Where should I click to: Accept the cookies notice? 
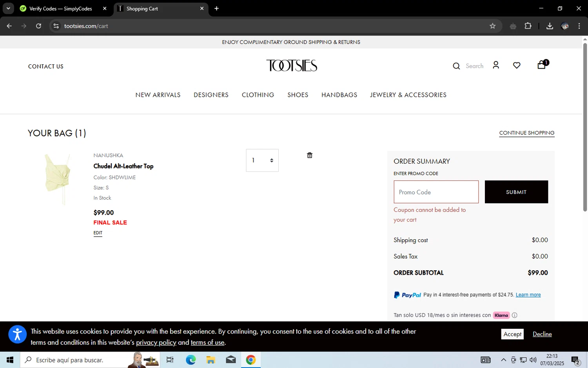point(512,334)
